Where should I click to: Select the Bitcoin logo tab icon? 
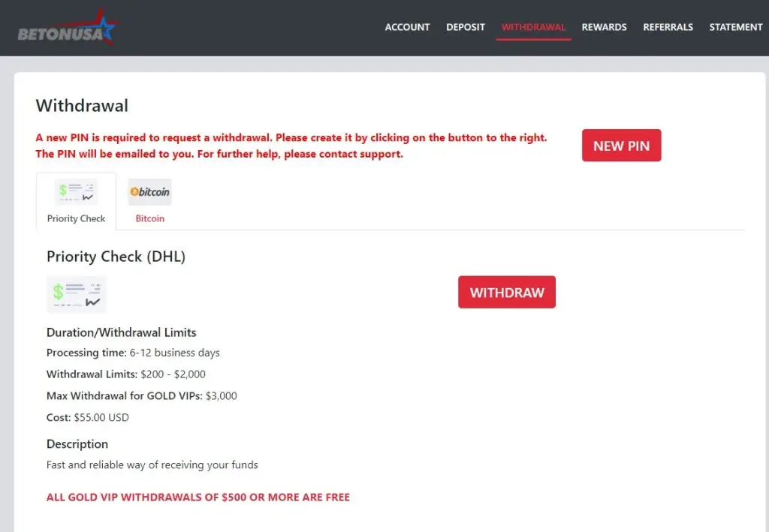pyautogui.click(x=149, y=192)
